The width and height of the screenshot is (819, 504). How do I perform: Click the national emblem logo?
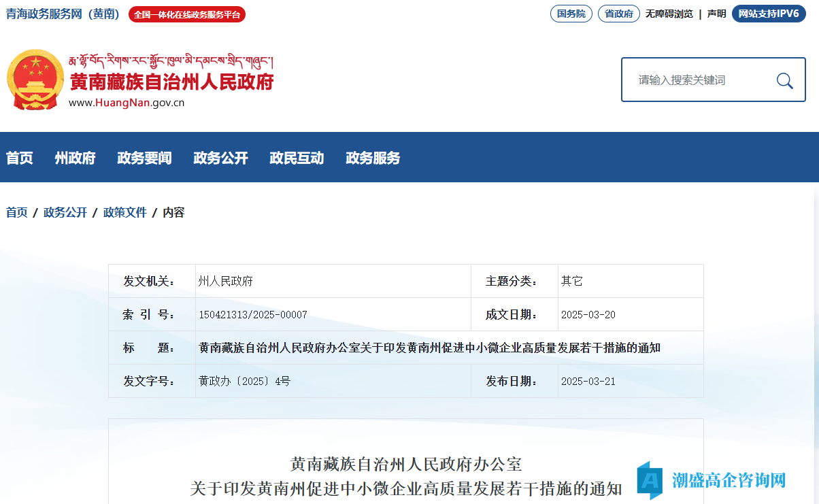[x=34, y=80]
